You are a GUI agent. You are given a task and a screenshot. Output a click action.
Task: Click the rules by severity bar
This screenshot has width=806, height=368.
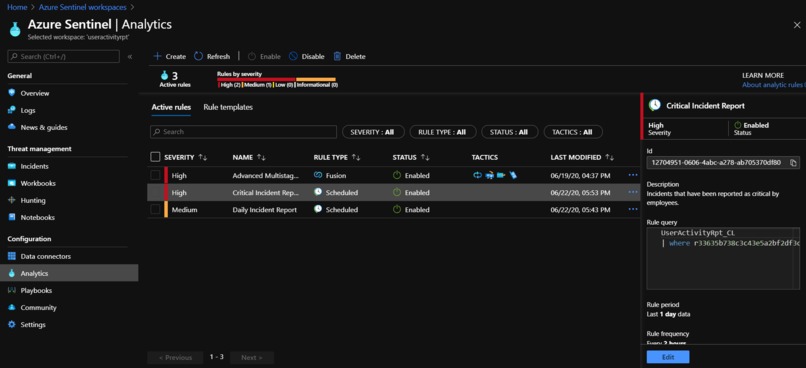point(277,80)
